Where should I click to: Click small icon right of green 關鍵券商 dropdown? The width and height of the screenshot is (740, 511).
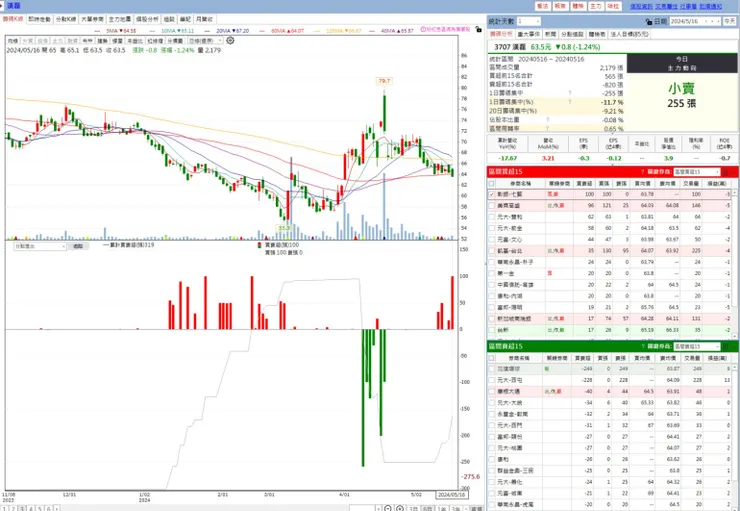(x=726, y=346)
